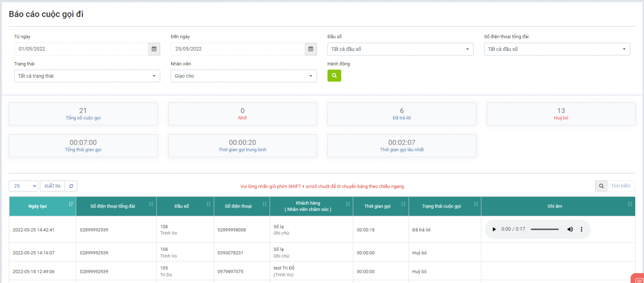Click the XUẤT RA export button
The image size is (644, 283).
coord(52,186)
